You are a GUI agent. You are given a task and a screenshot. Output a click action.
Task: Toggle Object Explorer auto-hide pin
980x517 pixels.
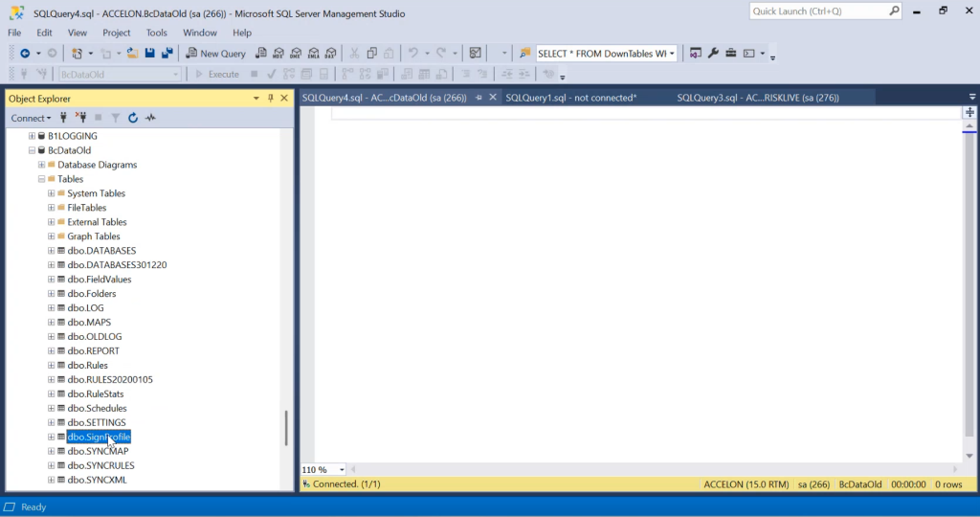click(x=271, y=99)
